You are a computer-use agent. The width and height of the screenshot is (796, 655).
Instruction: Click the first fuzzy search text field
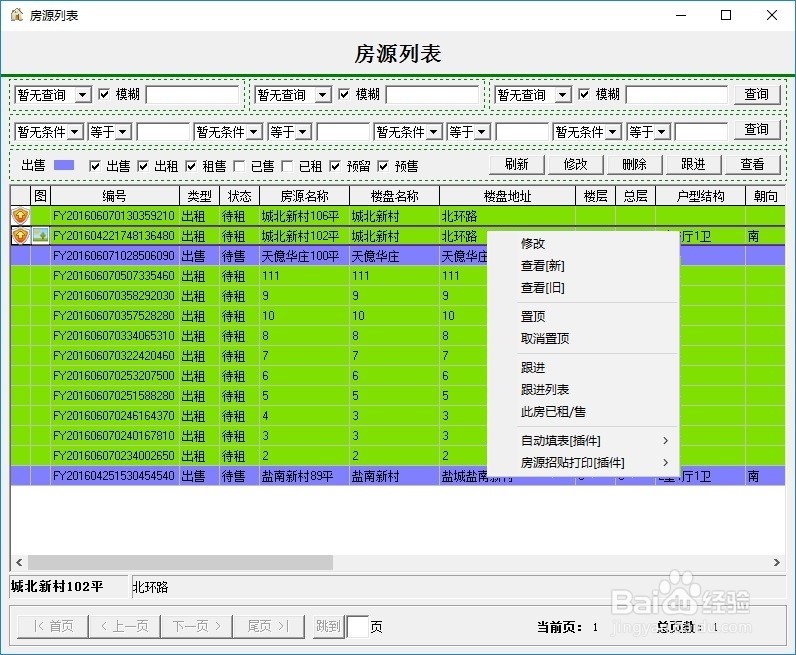192,94
